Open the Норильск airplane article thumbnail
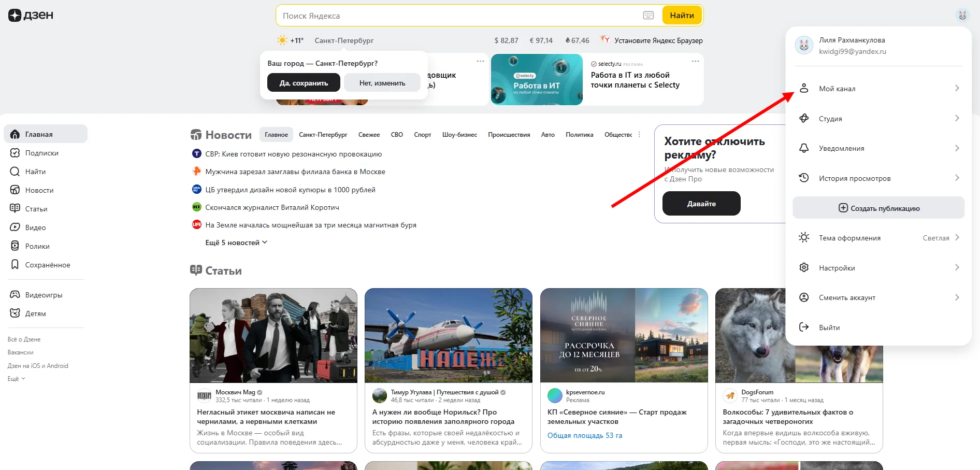This screenshot has height=470, width=980. [x=449, y=336]
